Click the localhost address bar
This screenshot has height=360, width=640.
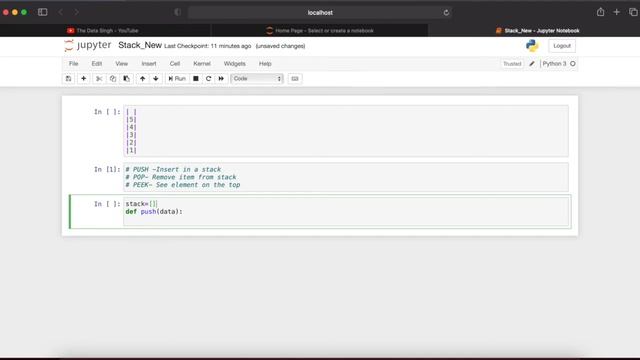tap(320, 13)
